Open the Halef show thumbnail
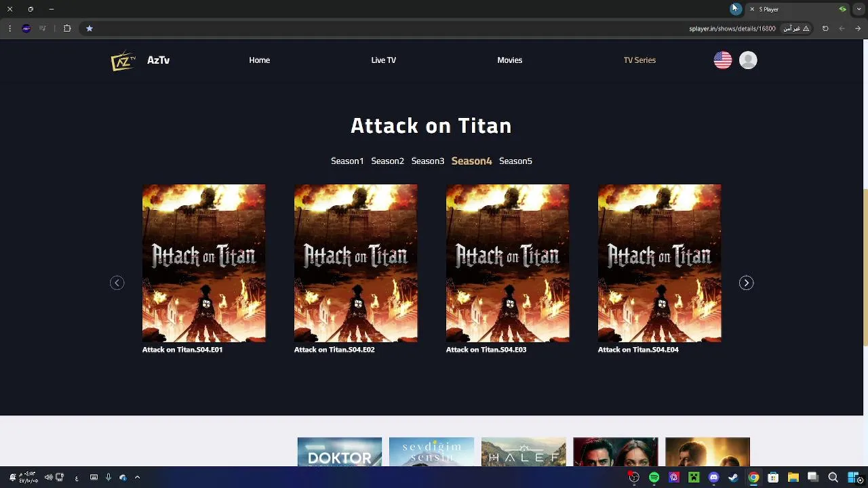The width and height of the screenshot is (868, 488). [524, 452]
